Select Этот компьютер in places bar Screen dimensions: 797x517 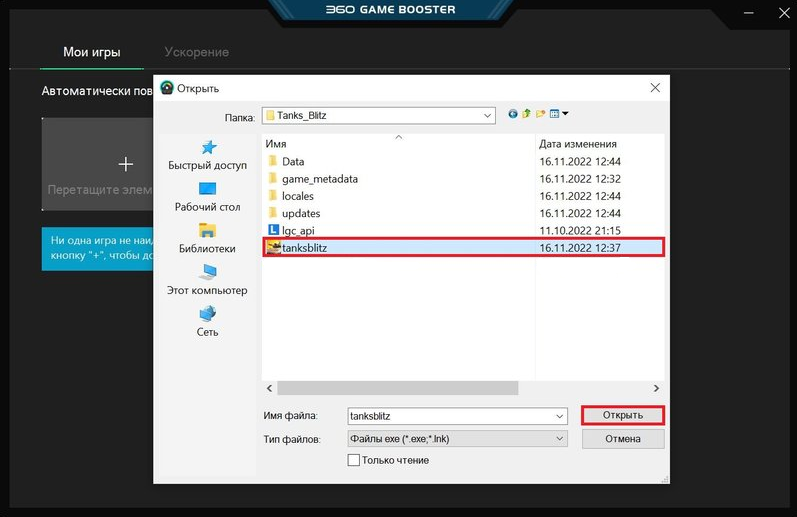207,281
